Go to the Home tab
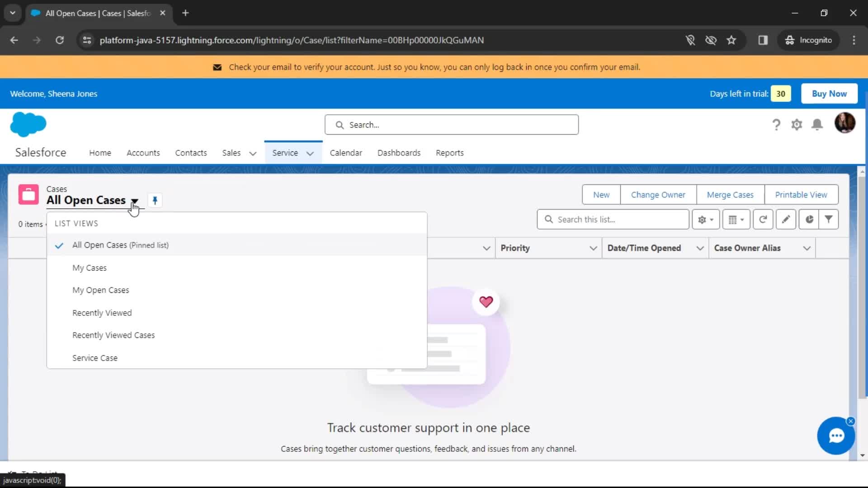Image resolution: width=868 pixels, height=488 pixels. tap(100, 153)
